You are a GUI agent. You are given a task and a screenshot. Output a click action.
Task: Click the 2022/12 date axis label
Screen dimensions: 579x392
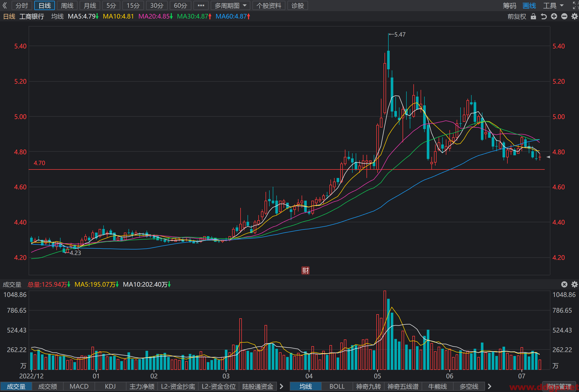click(31, 376)
